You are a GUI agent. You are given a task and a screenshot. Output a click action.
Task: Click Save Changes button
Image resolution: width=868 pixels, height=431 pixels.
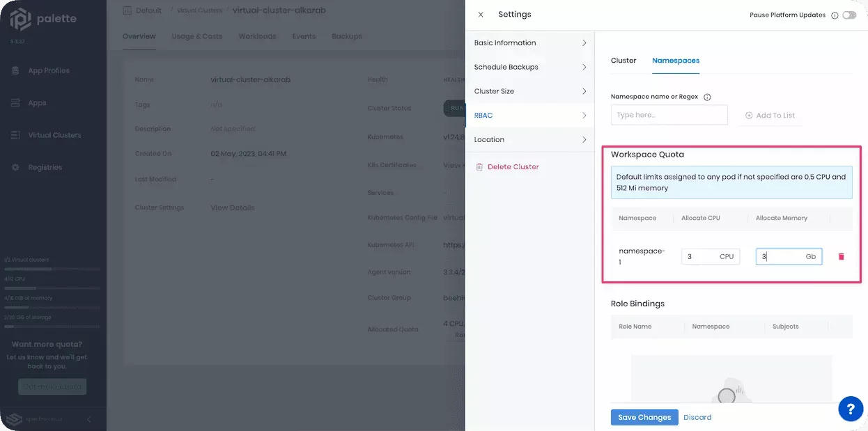(x=644, y=417)
